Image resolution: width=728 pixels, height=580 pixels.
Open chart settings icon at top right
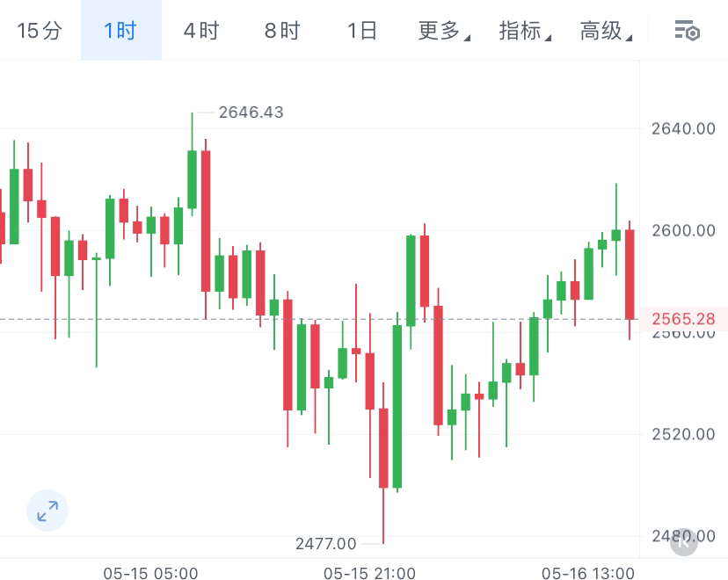(688, 31)
